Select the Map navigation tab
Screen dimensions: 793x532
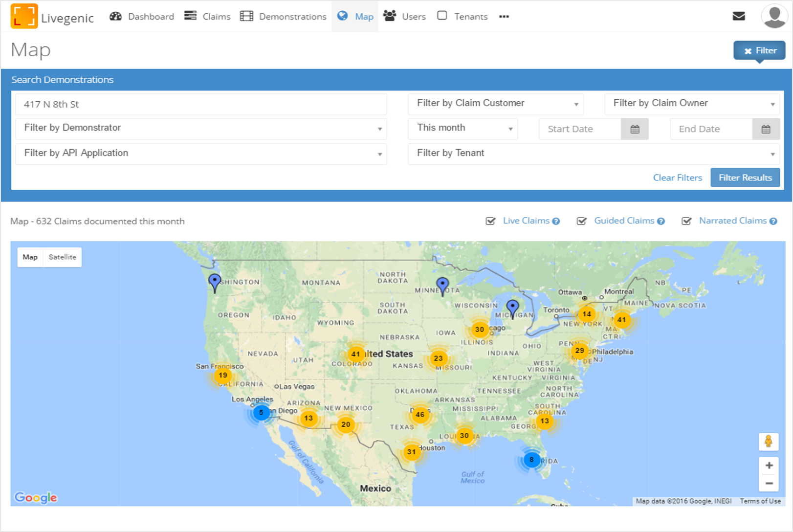click(355, 17)
